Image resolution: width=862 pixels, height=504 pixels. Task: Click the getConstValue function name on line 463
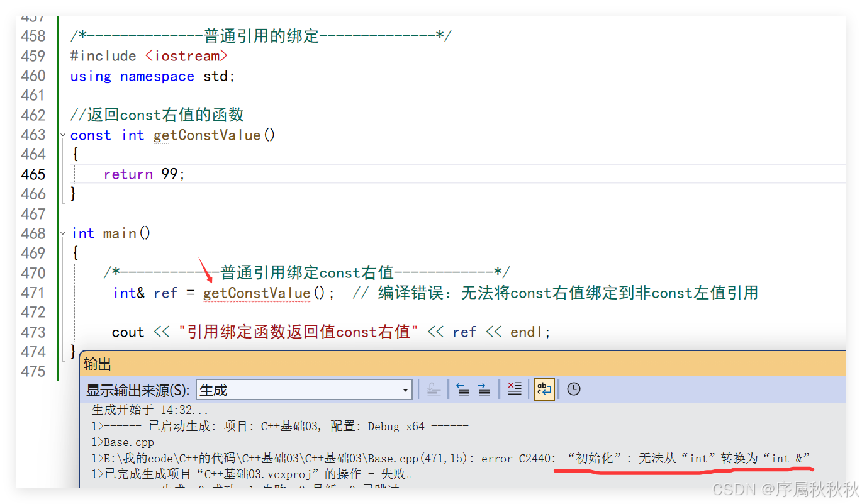coord(207,135)
